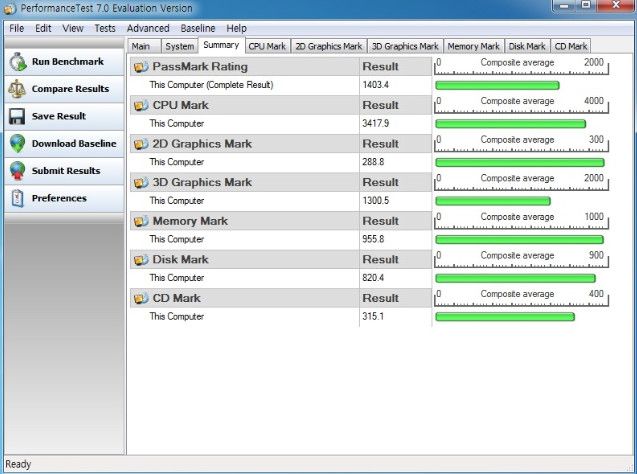637x474 pixels.
Task: Click the CD Mark green result bar
Action: [x=505, y=317]
